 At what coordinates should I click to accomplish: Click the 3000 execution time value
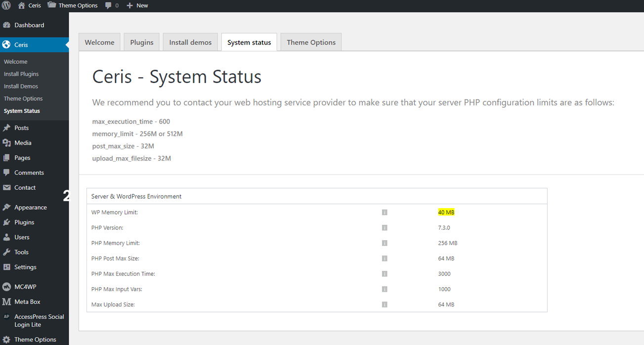pos(444,274)
